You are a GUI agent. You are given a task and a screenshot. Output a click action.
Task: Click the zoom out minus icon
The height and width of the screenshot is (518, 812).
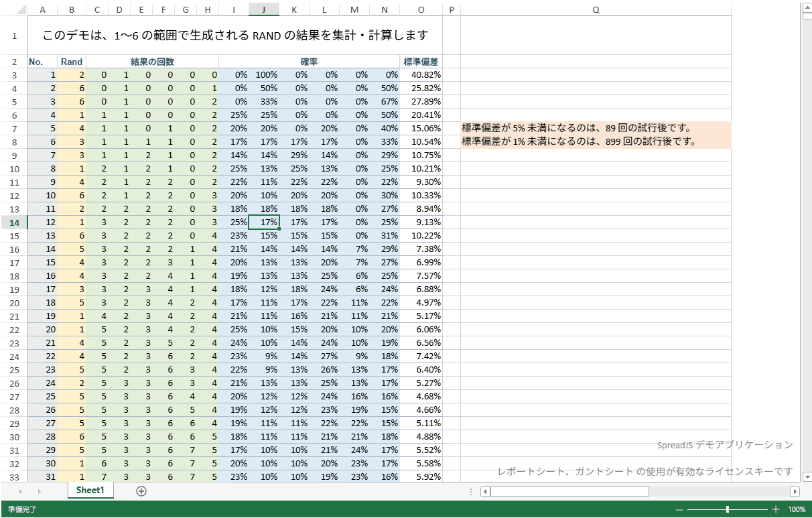[x=679, y=509]
